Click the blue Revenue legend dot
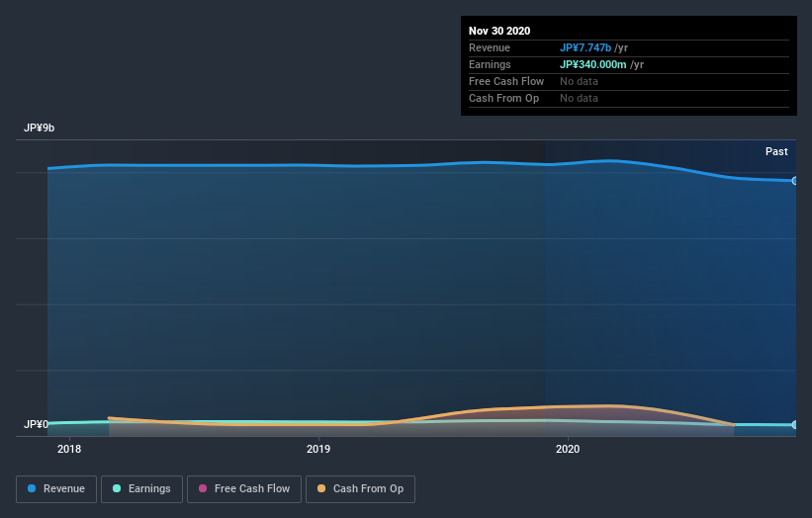812x518 pixels. pyautogui.click(x=32, y=488)
